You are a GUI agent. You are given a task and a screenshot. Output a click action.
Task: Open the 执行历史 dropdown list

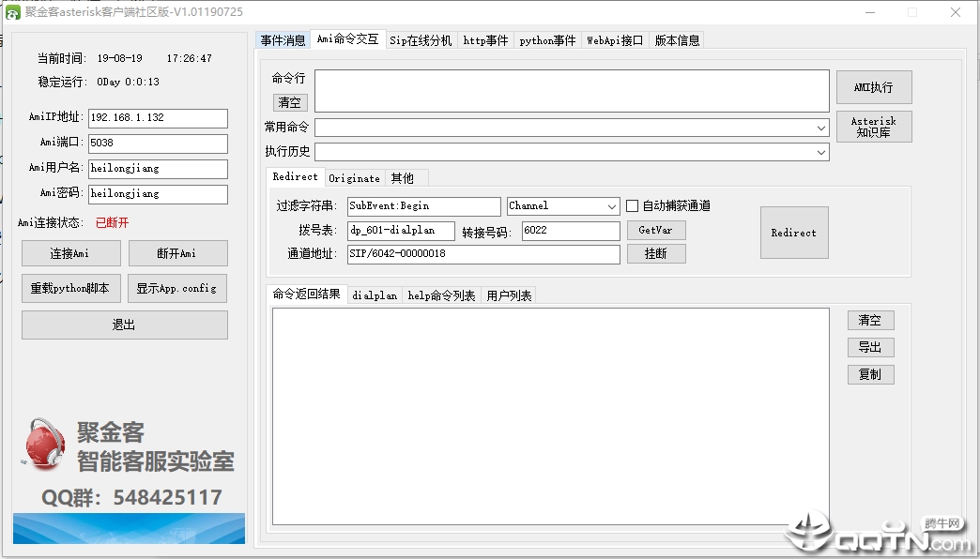click(x=820, y=152)
